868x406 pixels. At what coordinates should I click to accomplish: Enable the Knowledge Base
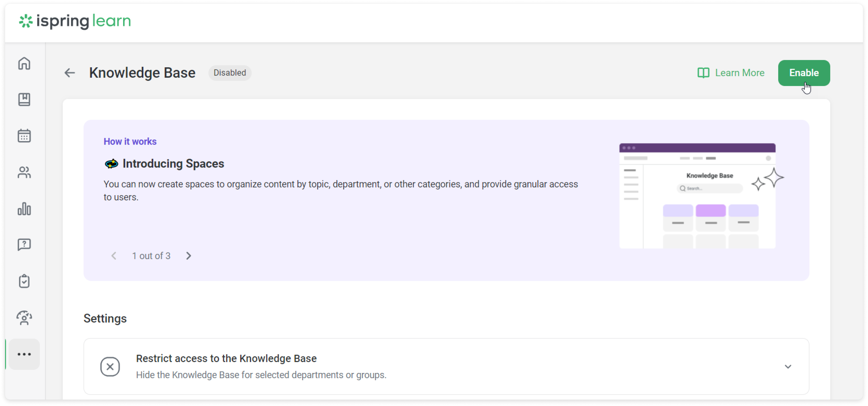(804, 73)
